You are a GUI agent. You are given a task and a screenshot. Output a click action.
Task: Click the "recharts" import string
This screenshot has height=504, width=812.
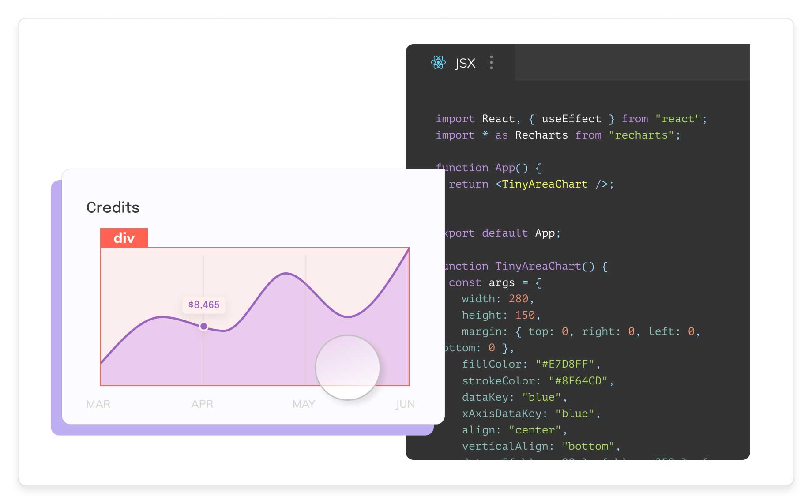[x=641, y=135]
